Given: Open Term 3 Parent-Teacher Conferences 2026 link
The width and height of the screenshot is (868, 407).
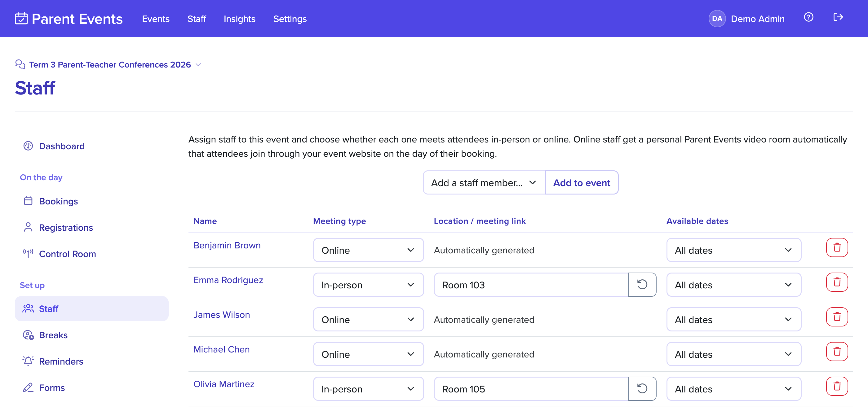Looking at the screenshot, I should pyautogui.click(x=110, y=65).
